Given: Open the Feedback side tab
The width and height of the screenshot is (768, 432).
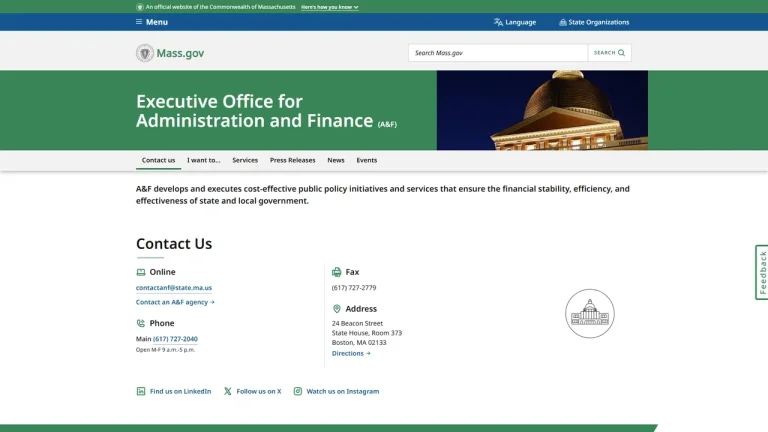Looking at the screenshot, I should (x=762, y=272).
